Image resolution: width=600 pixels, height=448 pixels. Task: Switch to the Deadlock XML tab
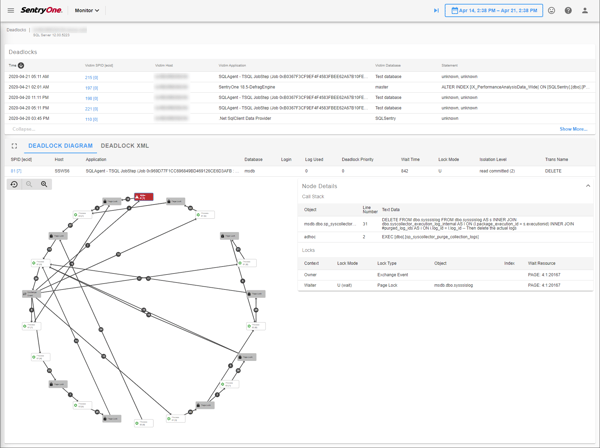click(x=125, y=146)
